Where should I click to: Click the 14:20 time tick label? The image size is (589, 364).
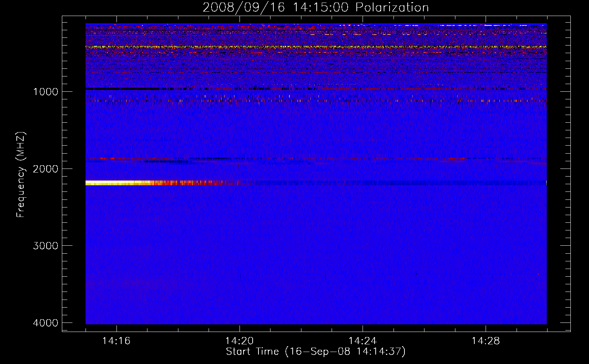(239, 341)
